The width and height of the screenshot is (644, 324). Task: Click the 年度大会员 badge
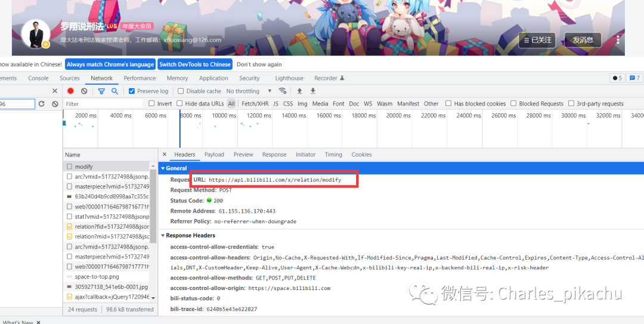tap(137, 26)
